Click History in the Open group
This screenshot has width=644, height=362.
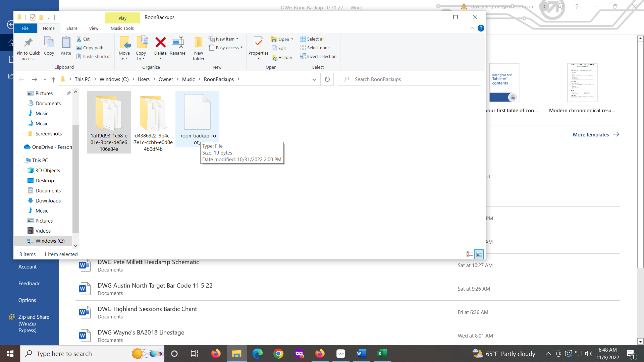click(x=282, y=57)
